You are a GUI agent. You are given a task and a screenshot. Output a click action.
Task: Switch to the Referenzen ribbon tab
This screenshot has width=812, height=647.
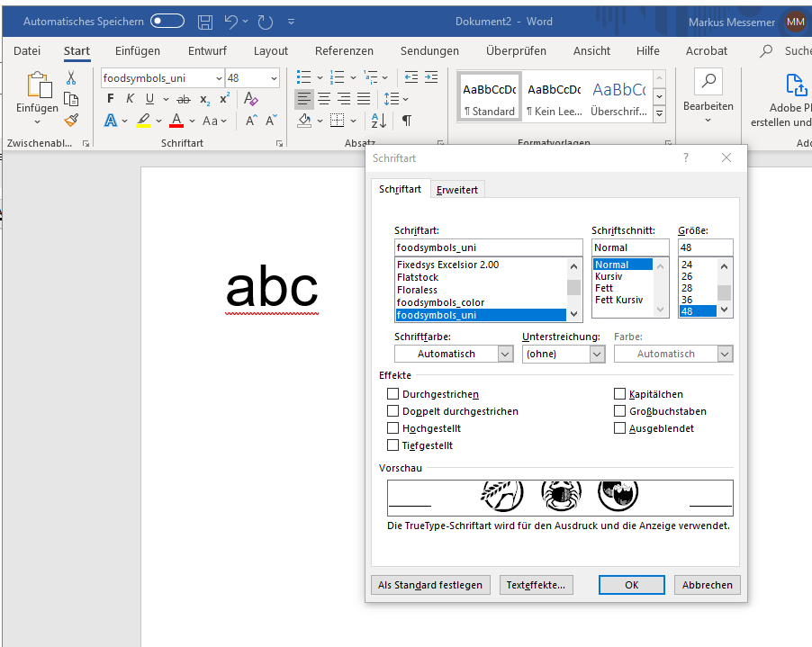tap(344, 50)
